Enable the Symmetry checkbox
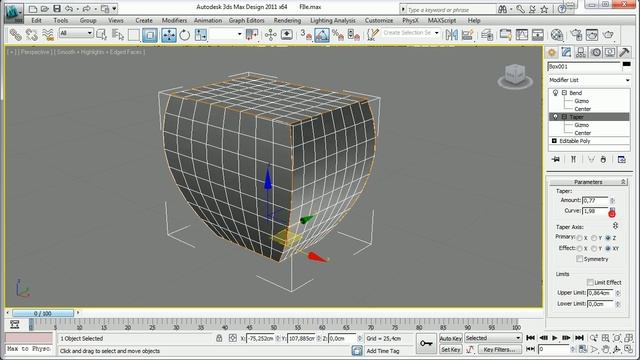The width and height of the screenshot is (640, 360). tap(579, 259)
